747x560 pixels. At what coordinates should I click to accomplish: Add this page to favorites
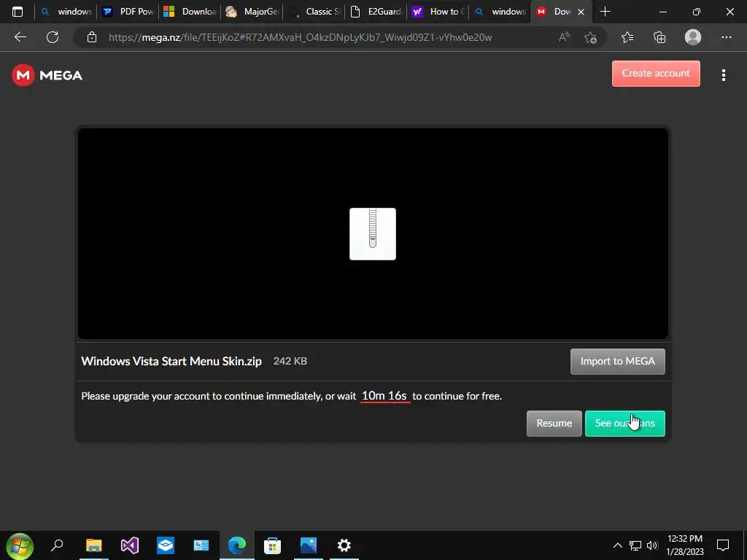[591, 37]
